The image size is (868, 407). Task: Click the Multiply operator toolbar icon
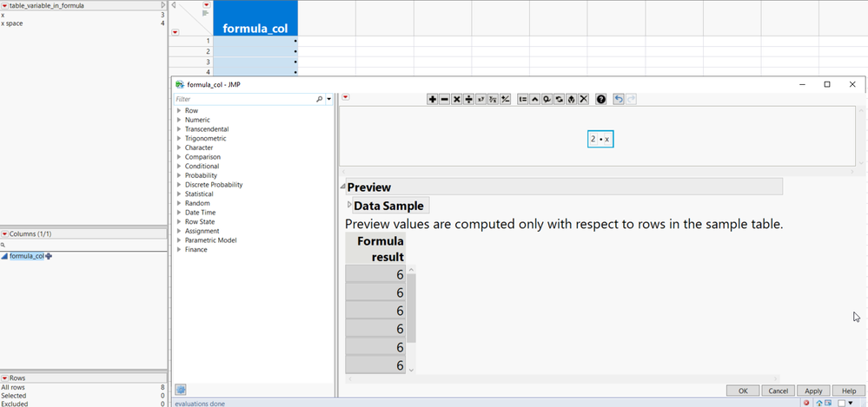tap(456, 99)
